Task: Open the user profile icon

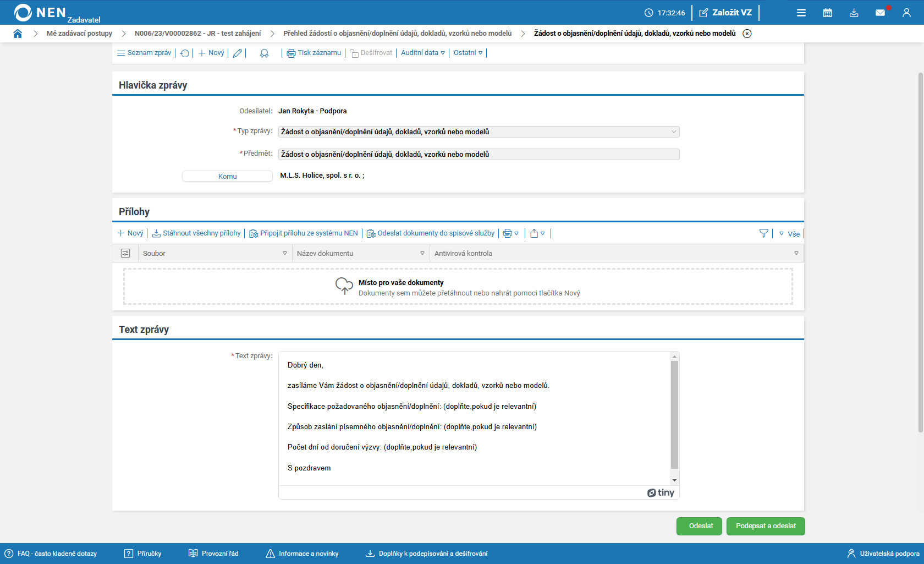Action: [906, 13]
